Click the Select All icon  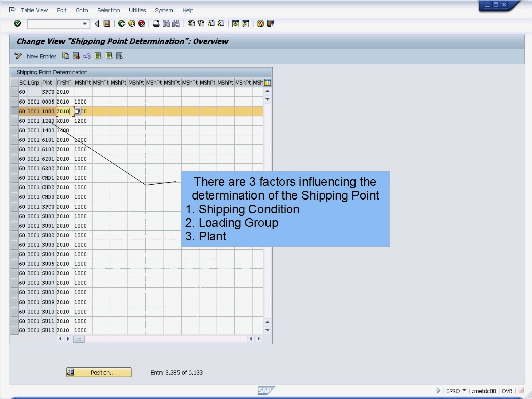(98, 56)
